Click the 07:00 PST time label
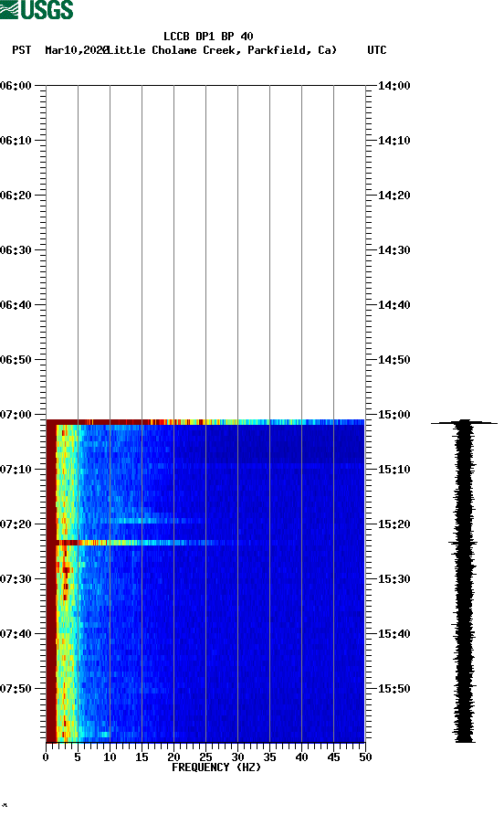The height and width of the screenshot is (815, 504). coord(16,414)
